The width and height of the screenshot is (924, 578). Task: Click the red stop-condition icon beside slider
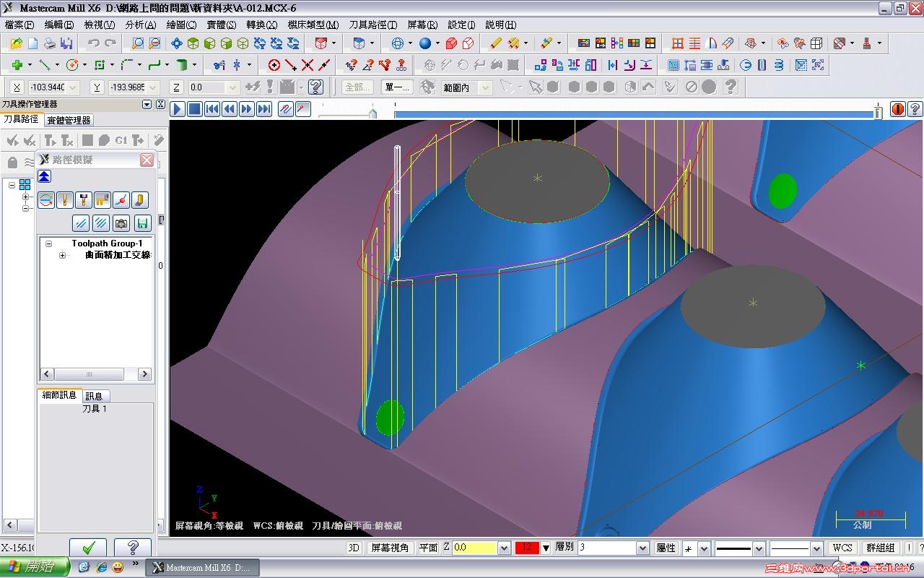(897, 109)
